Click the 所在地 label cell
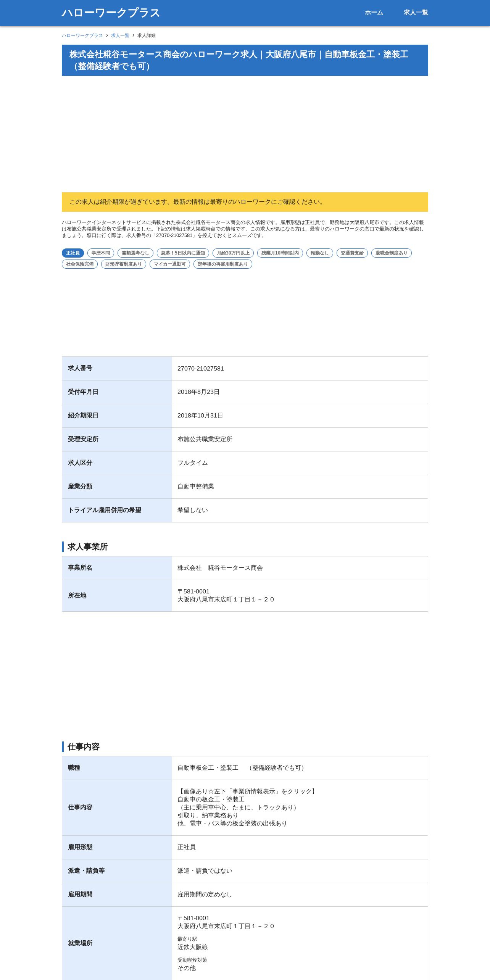The height and width of the screenshot is (980, 490). pyautogui.click(x=117, y=596)
